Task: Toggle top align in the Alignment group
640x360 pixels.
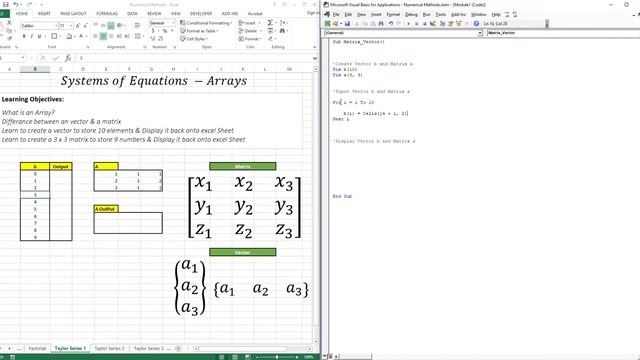Action: [x=96, y=25]
